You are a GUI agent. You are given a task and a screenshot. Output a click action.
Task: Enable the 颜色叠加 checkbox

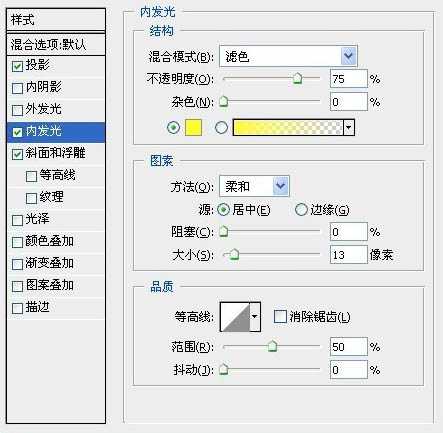point(17,242)
